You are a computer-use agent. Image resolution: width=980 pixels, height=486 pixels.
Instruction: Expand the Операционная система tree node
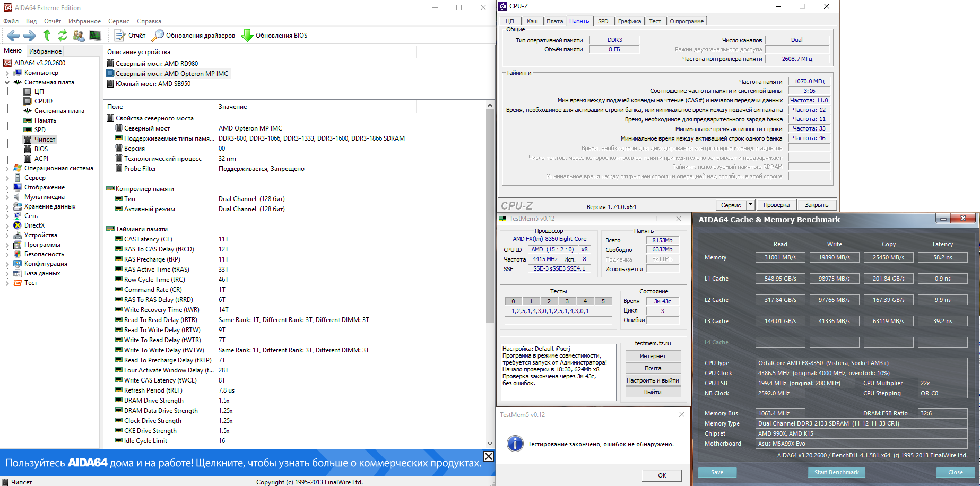[x=7, y=169]
